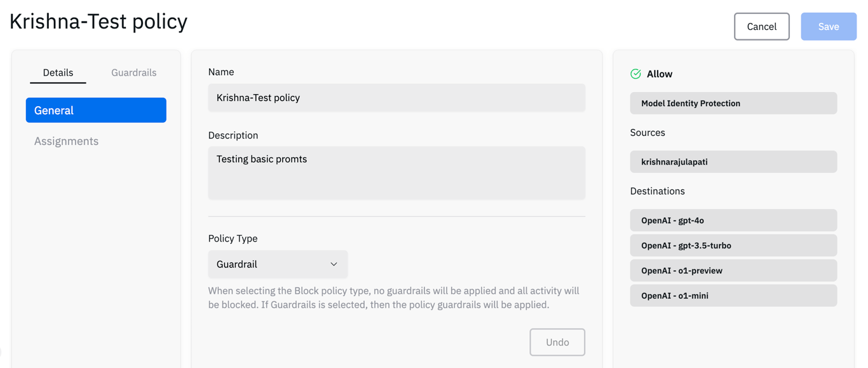Select the OpenAI - gpt-4o destination
This screenshot has height=368, width=868.
coord(733,221)
